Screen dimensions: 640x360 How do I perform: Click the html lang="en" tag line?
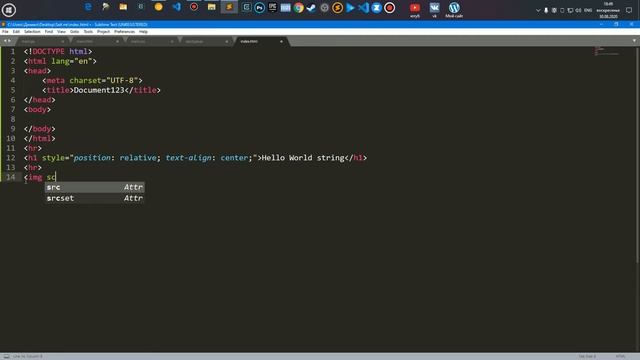(x=60, y=61)
